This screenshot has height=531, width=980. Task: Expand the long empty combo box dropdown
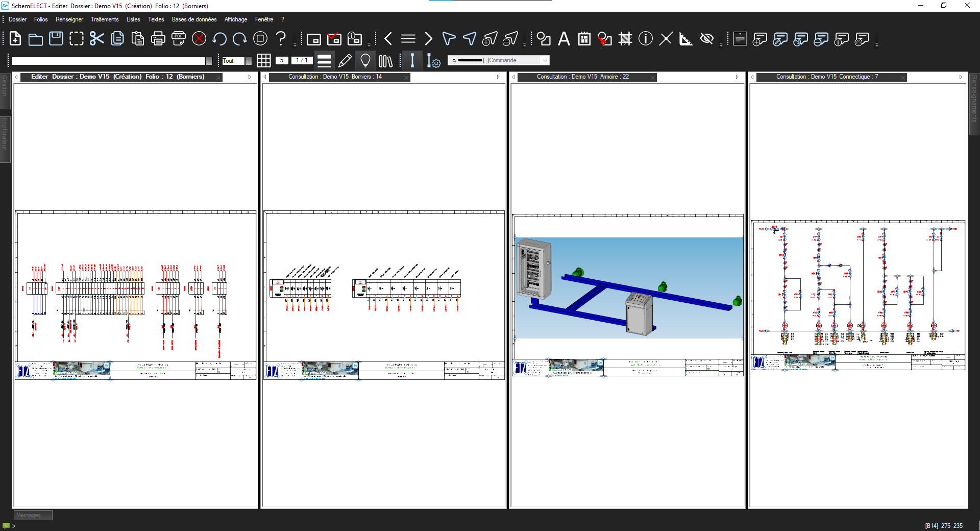coord(209,61)
